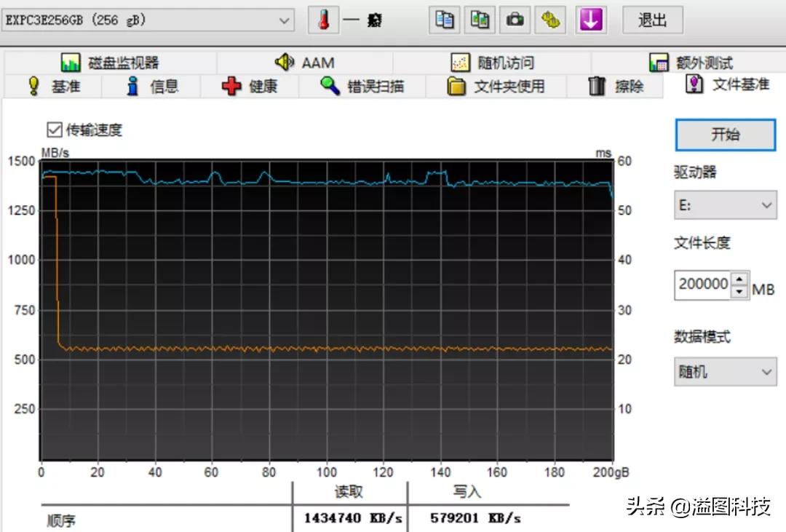Click the copy screenshot to clipboard icon
This screenshot has height=532, width=786.
click(x=480, y=20)
